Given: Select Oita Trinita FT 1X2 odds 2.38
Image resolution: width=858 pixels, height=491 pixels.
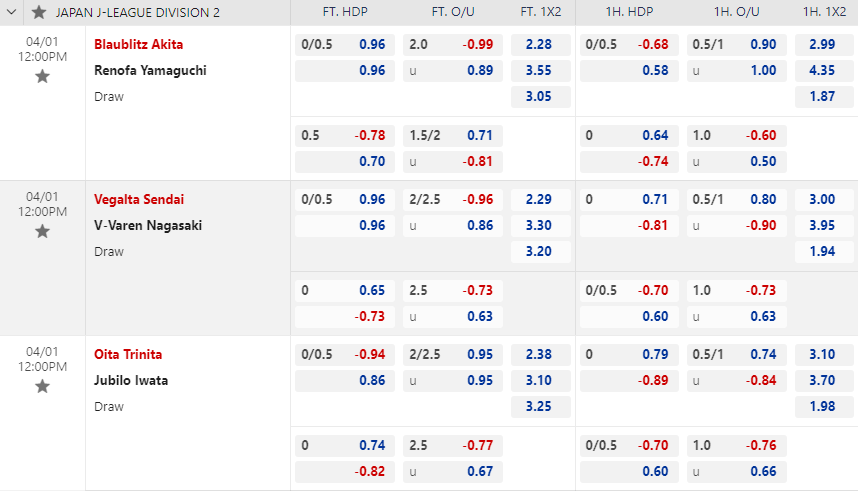Looking at the screenshot, I should pos(541,354).
